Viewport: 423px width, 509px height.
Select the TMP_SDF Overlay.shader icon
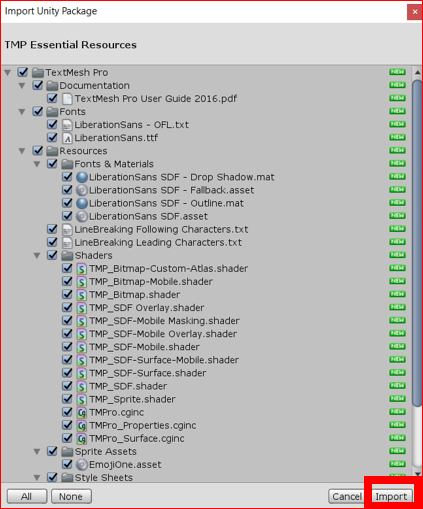coord(82,308)
